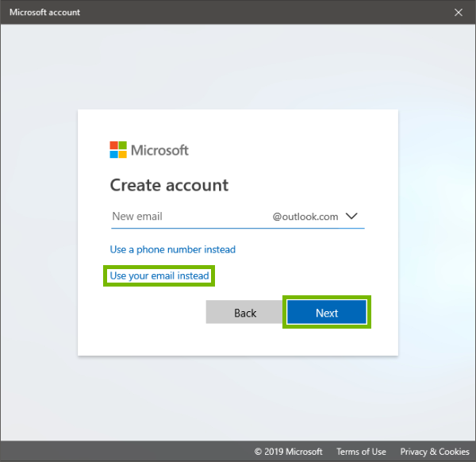Click the 'Create account' heading text
This screenshot has height=462, width=476.
click(169, 185)
